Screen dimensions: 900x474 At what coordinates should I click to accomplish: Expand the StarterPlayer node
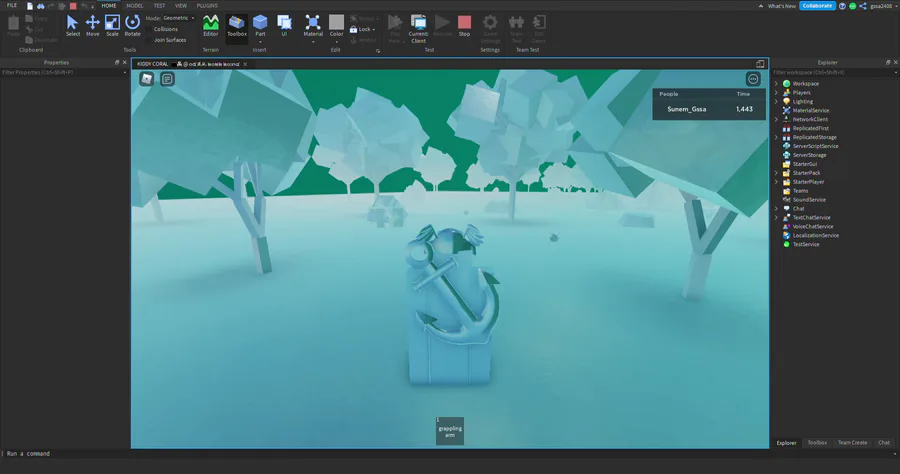click(x=777, y=182)
